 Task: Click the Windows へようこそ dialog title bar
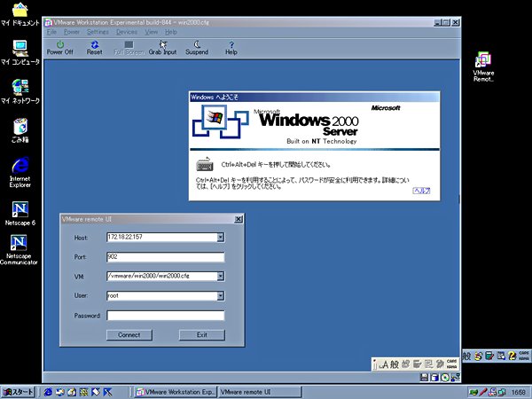coord(314,98)
